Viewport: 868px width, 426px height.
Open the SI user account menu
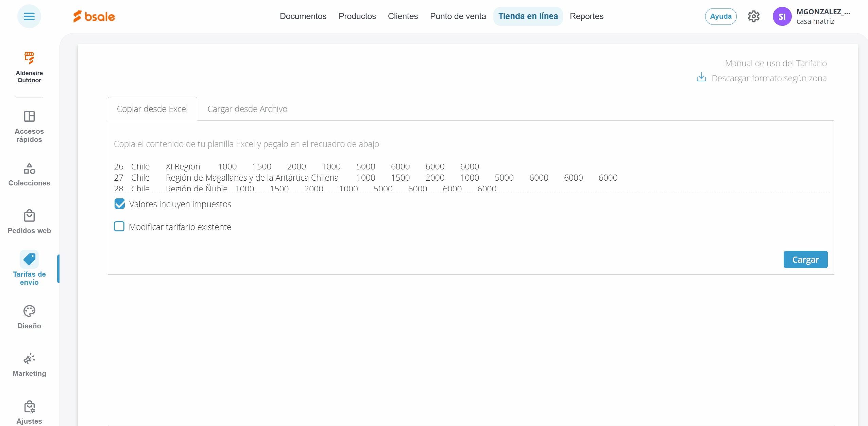pyautogui.click(x=782, y=16)
